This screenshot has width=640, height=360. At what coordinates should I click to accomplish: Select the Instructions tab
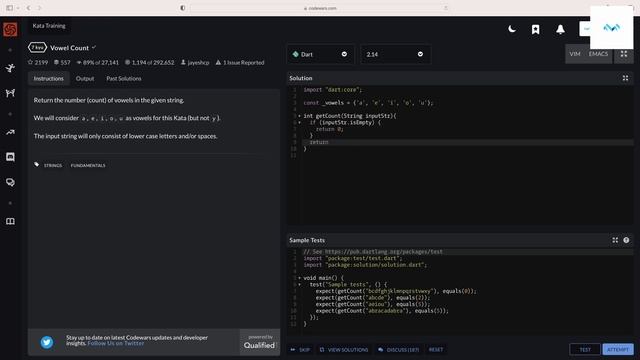pos(49,78)
